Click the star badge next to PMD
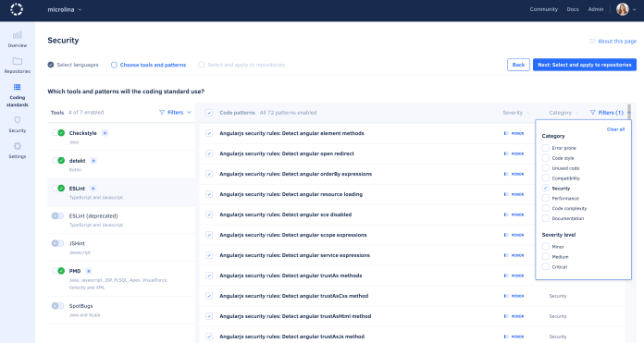Screen dimensions: 644x343 tap(89, 271)
